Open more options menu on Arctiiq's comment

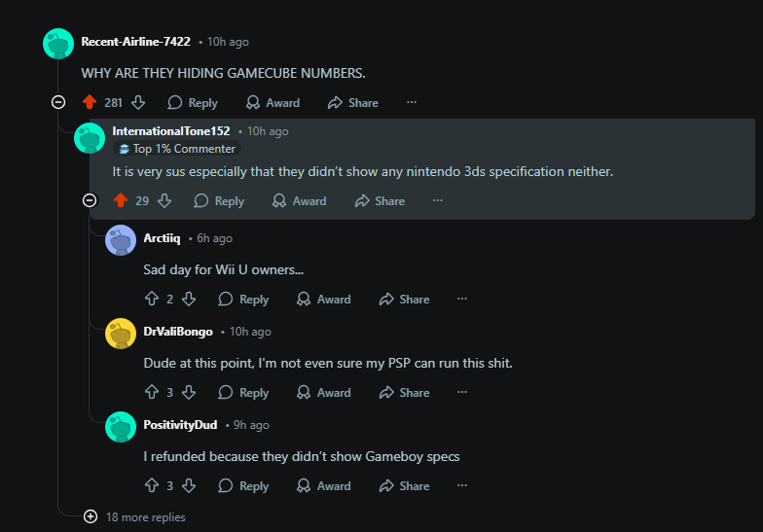click(462, 299)
